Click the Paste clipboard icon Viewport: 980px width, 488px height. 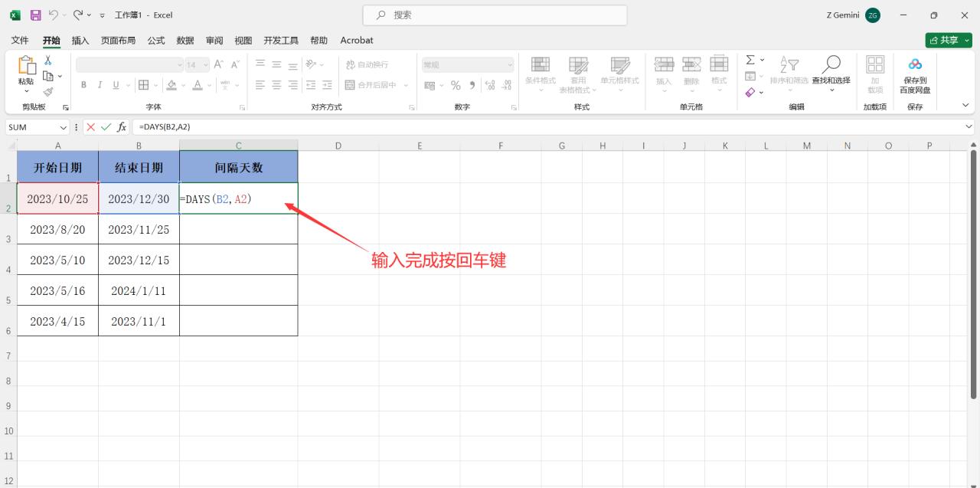click(x=27, y=66)
